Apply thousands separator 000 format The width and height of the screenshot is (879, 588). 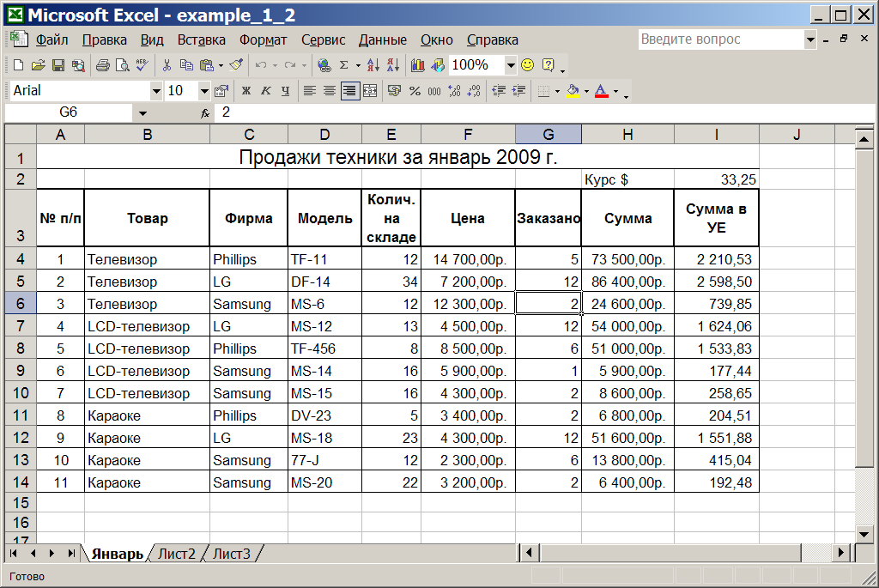tap(434, 91)
